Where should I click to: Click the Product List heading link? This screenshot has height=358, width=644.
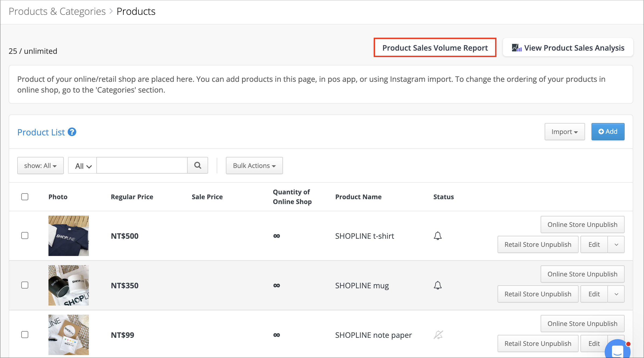(x=41, y=132)
